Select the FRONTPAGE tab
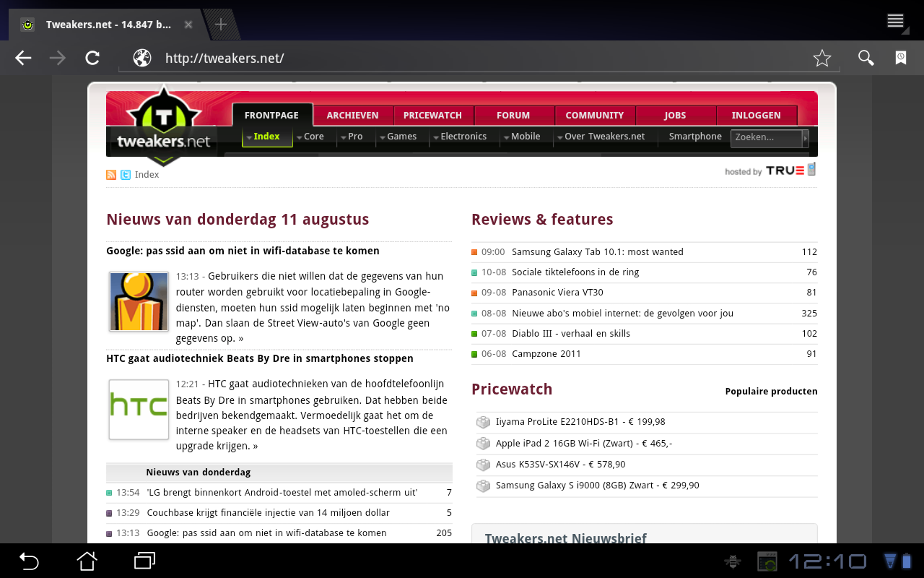This screenshot has width=924, height=578. coord(272,115)
